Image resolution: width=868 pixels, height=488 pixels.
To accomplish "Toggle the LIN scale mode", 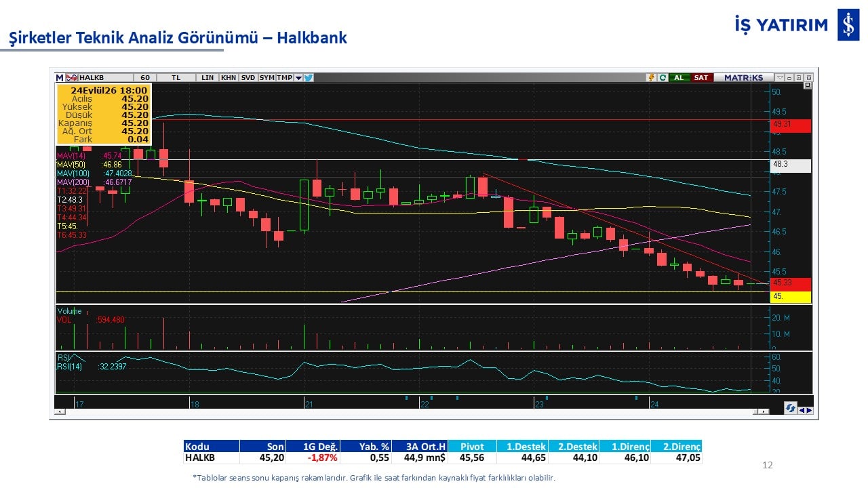I will click(208, 77).
